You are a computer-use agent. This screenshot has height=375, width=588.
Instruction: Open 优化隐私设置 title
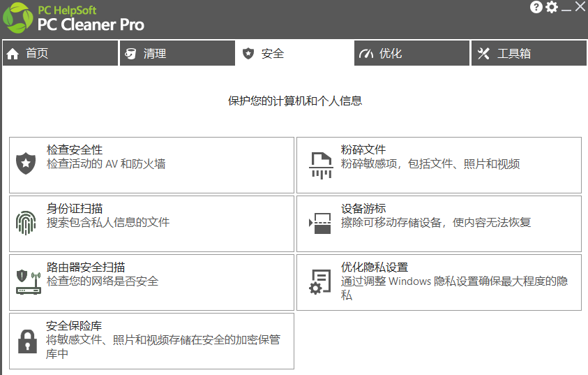[x=375, y=267]
